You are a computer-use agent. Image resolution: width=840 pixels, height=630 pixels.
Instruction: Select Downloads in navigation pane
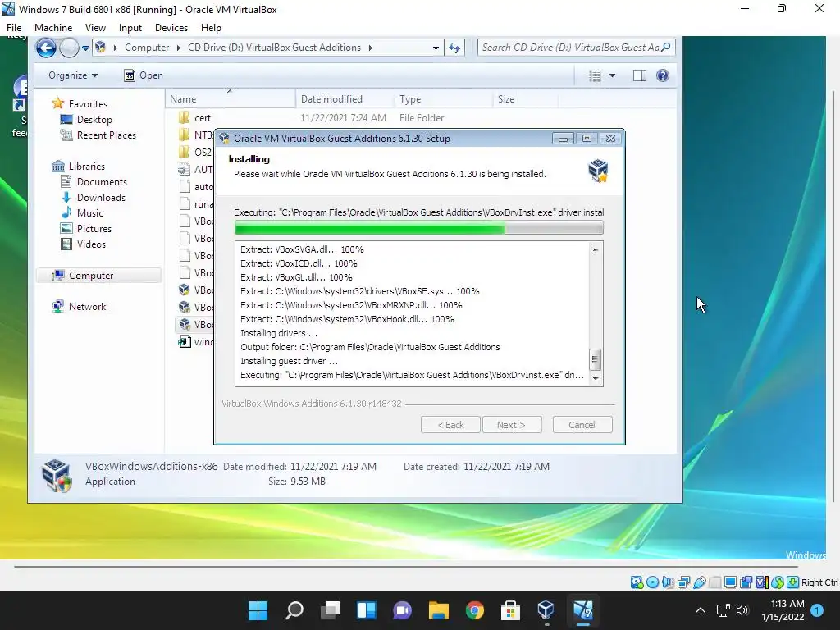(x=94, y=197)
